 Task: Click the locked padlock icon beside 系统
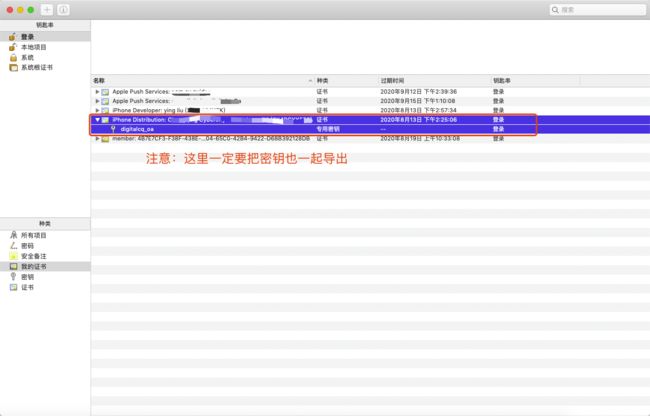point(13,57)
